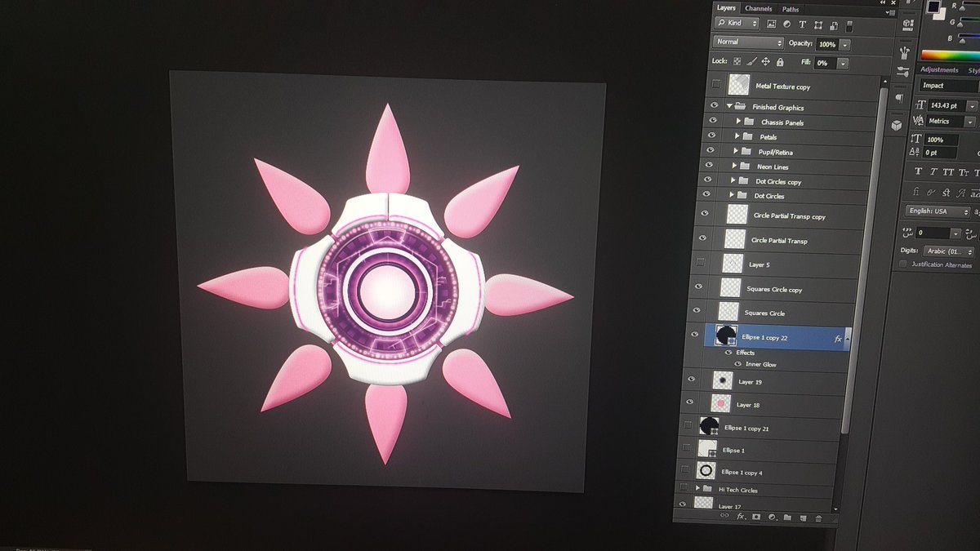Viewport: 980px width, 551px height.
Task: Click Lock transparent pixels icon
Action: coord(737,61)
